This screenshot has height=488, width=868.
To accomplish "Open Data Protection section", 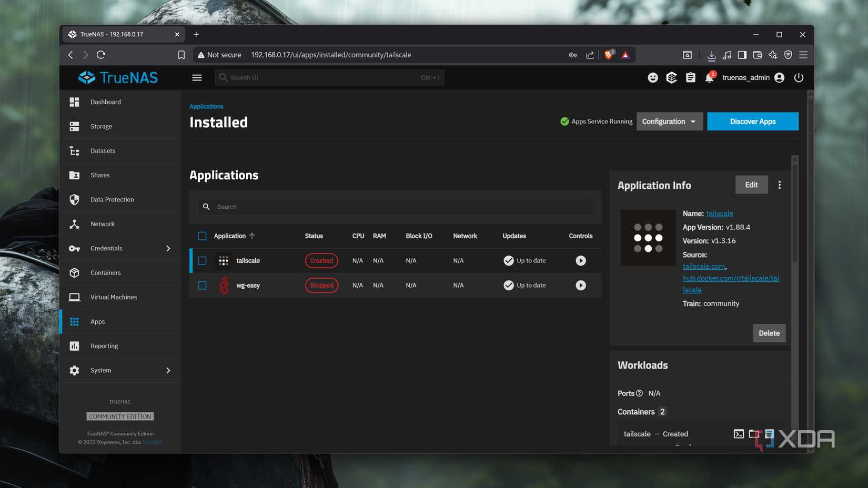I will (120, 199).
